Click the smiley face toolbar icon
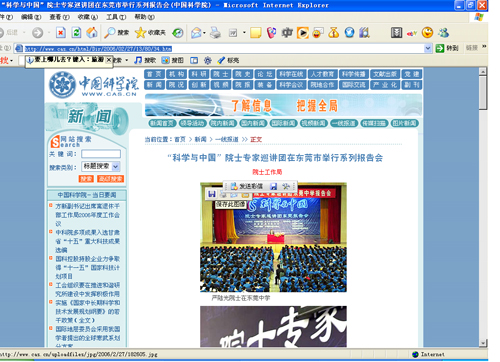 click(x=427, y=32)
